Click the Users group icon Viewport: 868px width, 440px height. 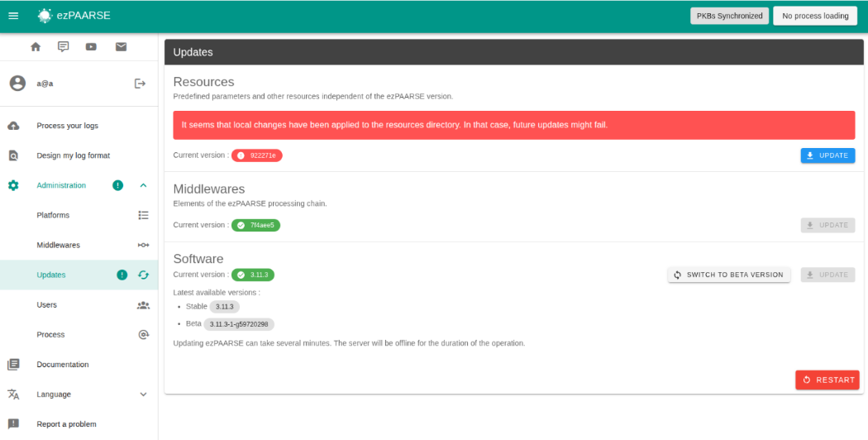[143, 305]
